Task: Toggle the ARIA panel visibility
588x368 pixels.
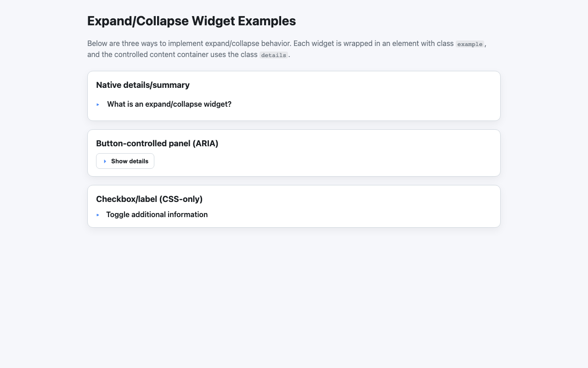Action: (x=125, y=161)
